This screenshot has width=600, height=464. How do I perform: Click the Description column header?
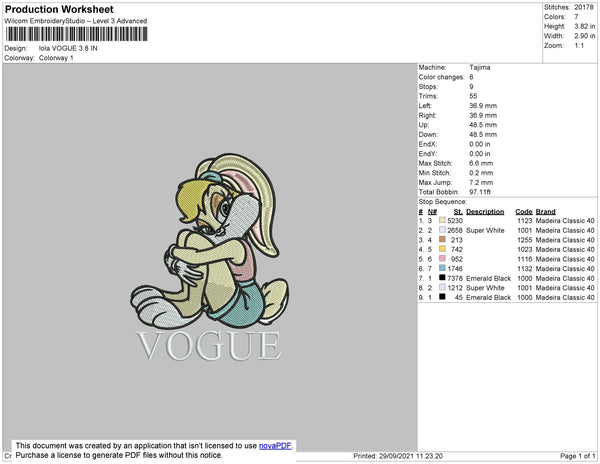click(x=485, y=212)
